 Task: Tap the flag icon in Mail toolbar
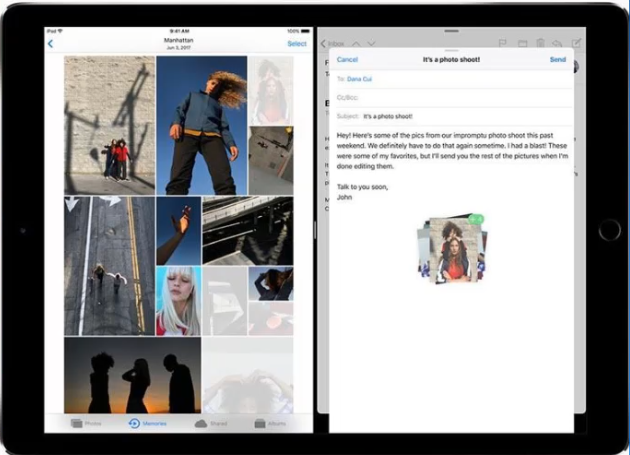tap(502, 44)
